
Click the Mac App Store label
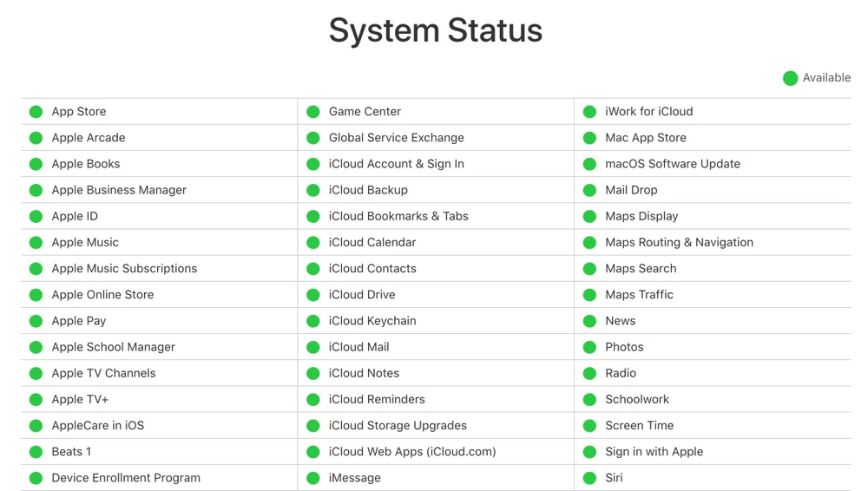[646, 138]
